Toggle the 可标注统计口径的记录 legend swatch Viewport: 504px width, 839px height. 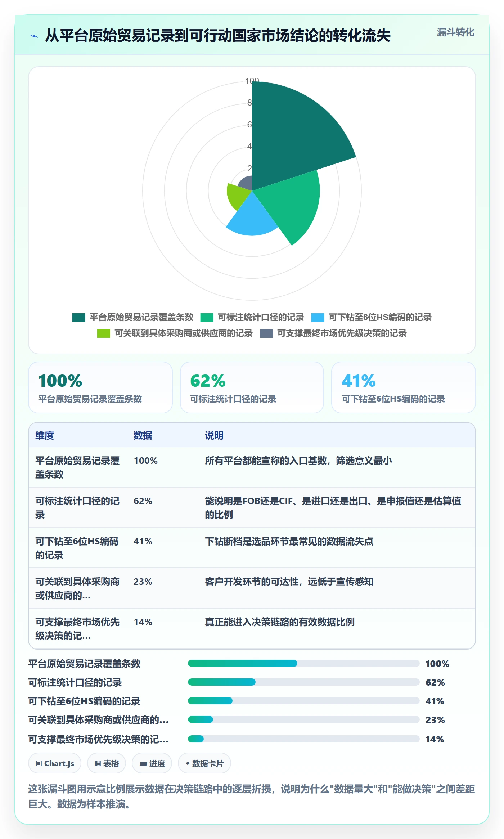207,317
